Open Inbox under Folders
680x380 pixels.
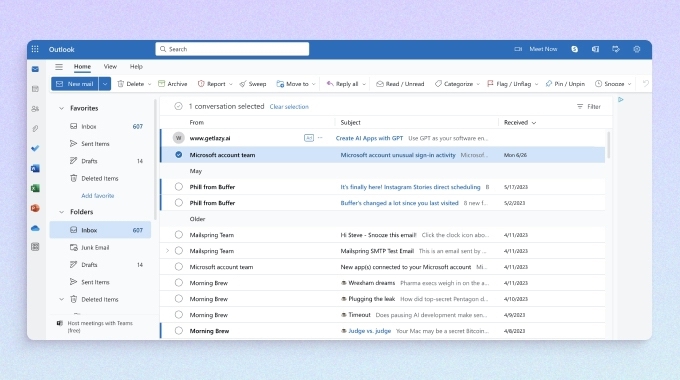[100, 230]
